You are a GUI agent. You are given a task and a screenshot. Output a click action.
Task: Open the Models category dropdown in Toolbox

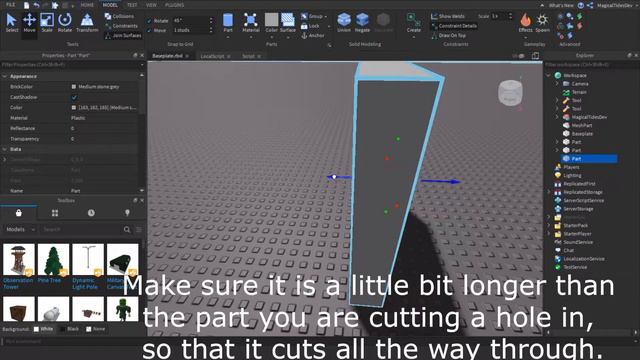[20, 229]
